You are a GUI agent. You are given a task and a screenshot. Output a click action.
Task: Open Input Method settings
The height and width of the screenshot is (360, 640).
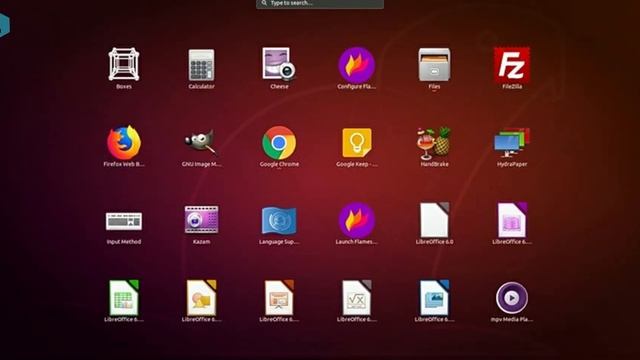[124, 221]
